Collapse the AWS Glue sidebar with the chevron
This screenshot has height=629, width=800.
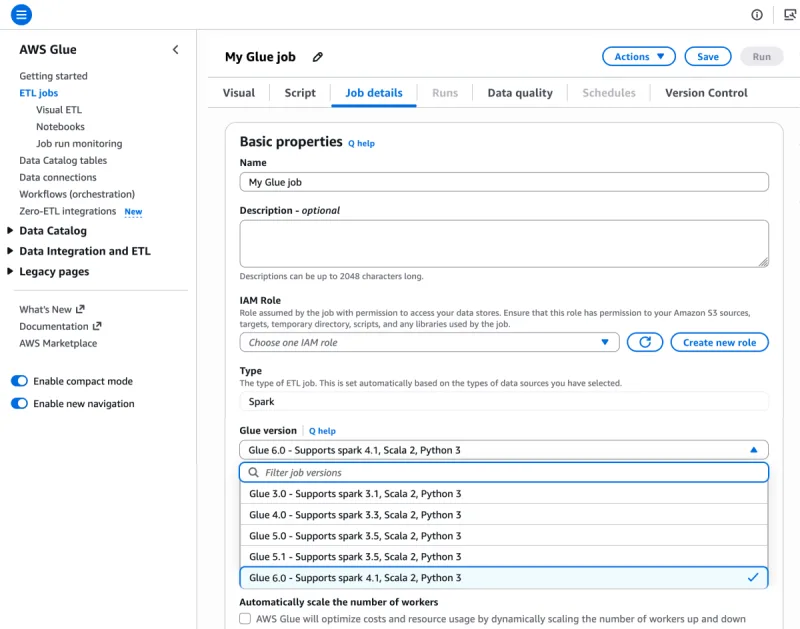point(176,49)
